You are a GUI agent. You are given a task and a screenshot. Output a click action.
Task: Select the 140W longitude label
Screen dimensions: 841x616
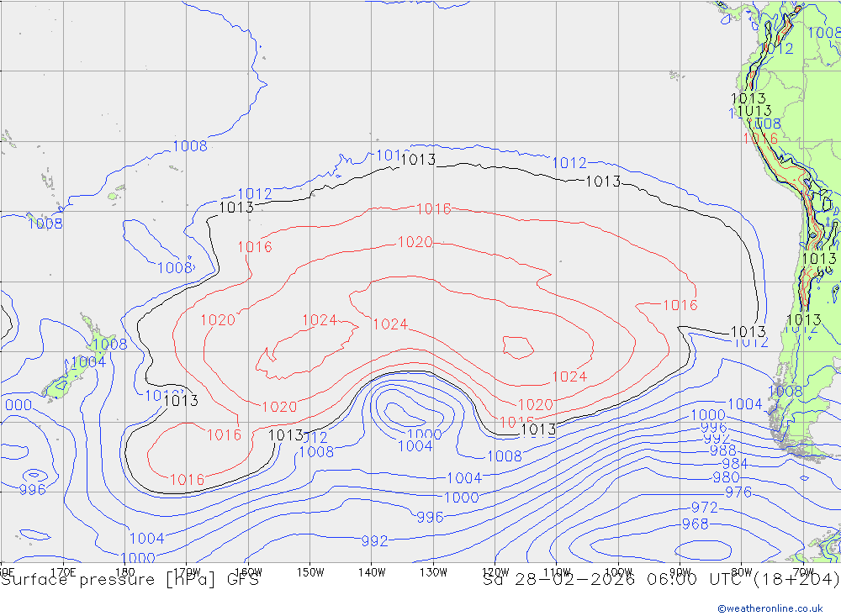(373, 572)
